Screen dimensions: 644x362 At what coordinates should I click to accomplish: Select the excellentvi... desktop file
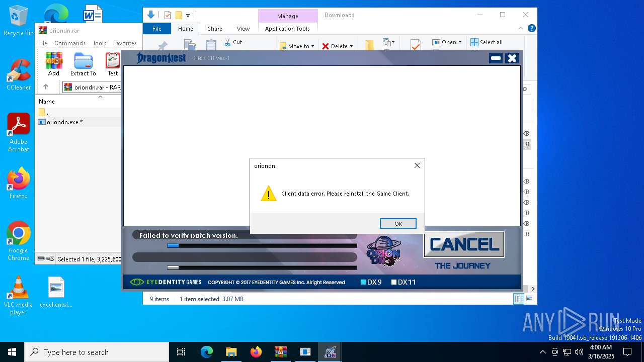[56, 292]
